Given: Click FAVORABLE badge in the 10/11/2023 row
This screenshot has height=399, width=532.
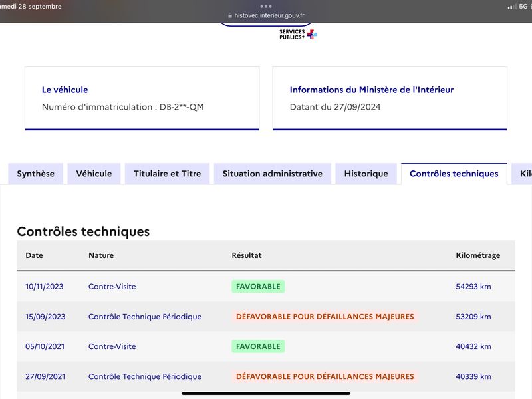Looking at the screenshot, I should (x=258, y=287).
